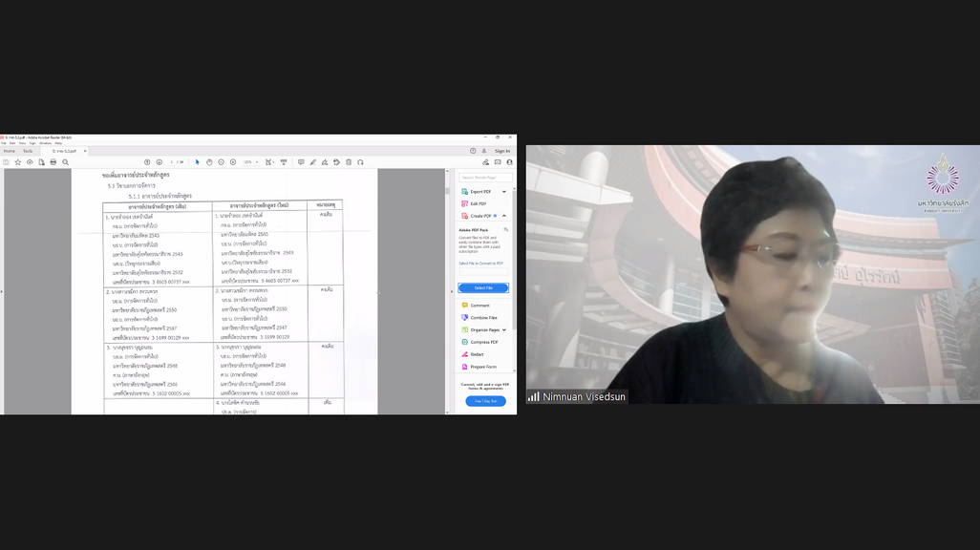980x550 pixels.
Task: Go to next page with down arrow
Action: click(159, 162)
